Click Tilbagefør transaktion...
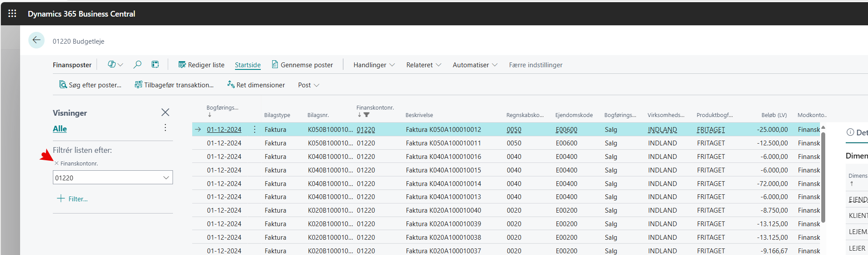Image resolution: width=868 pixels, height=255 pixels. point(174,85)
